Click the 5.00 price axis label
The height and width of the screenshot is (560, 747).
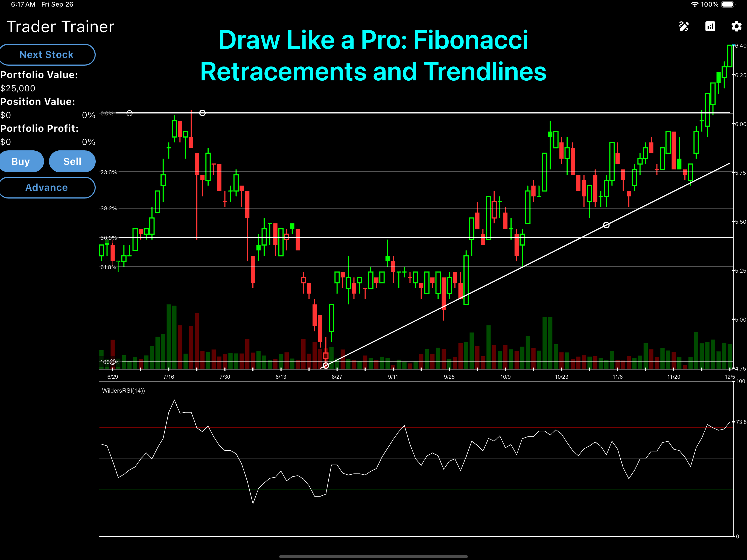[740, 320]
